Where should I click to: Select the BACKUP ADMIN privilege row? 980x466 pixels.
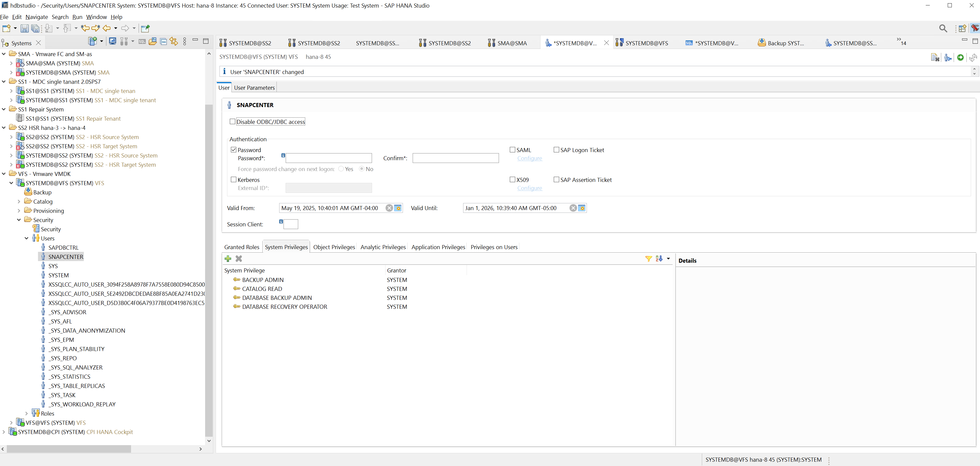click(263, 280)
